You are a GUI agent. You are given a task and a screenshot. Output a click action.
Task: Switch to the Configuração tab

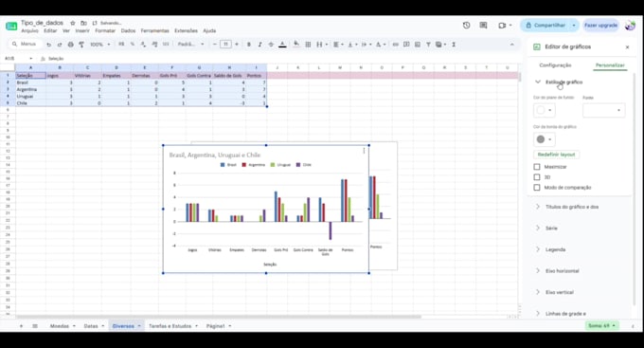[555, 65]
